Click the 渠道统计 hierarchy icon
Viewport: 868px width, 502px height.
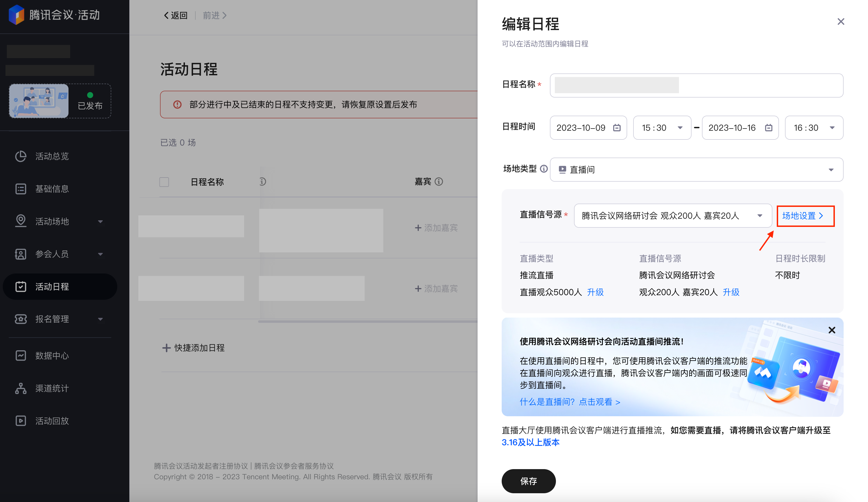21,388
